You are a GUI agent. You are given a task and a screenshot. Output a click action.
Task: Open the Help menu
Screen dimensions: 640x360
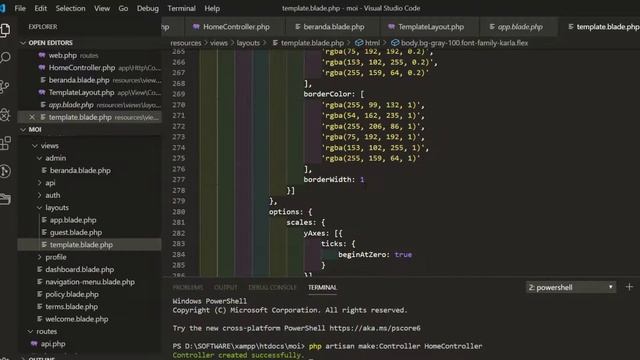pos(212,8)
